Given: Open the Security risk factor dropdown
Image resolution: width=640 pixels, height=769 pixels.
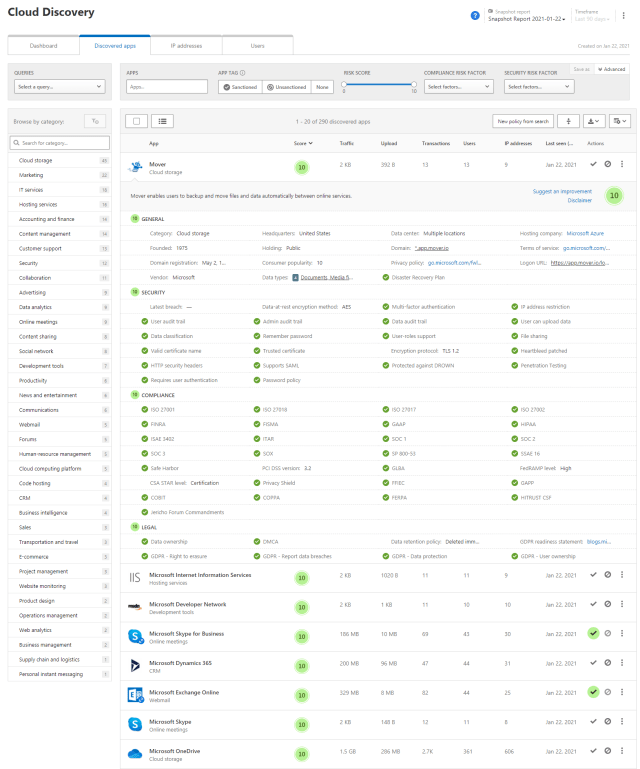Looking at the screenshot, I should pos(539,87).
